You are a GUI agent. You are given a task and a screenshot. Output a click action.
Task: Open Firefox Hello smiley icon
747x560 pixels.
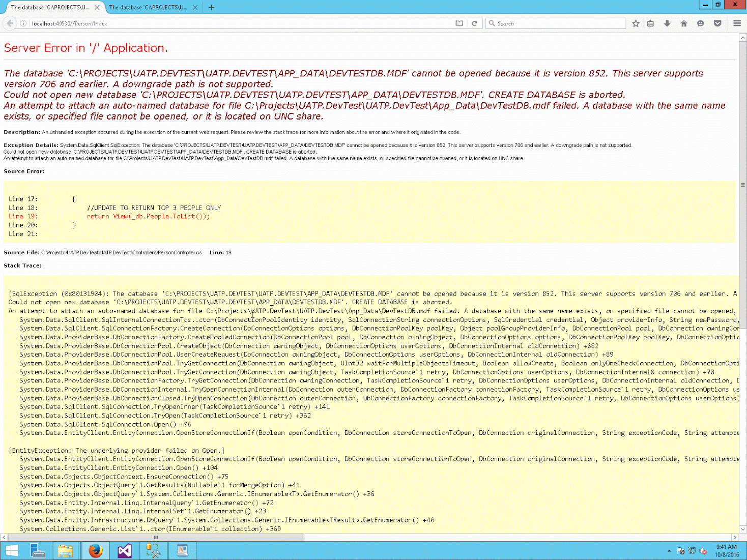pos(701,23)
